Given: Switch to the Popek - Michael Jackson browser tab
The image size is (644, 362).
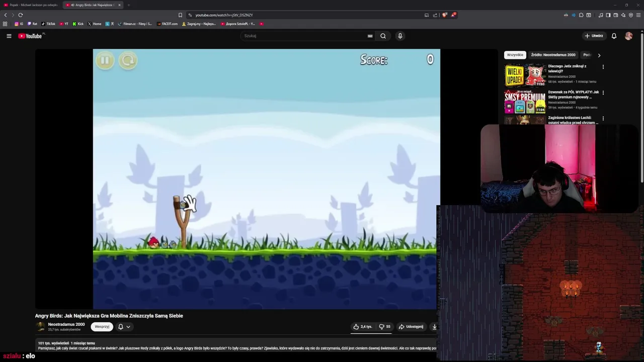Looking at the screenshot, I should tap(30, 5).
